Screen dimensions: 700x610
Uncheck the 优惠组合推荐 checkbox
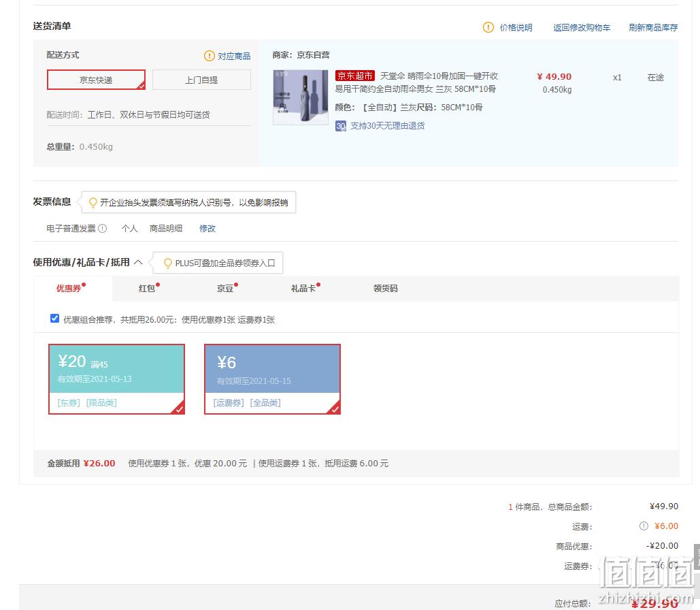point(54,319)
